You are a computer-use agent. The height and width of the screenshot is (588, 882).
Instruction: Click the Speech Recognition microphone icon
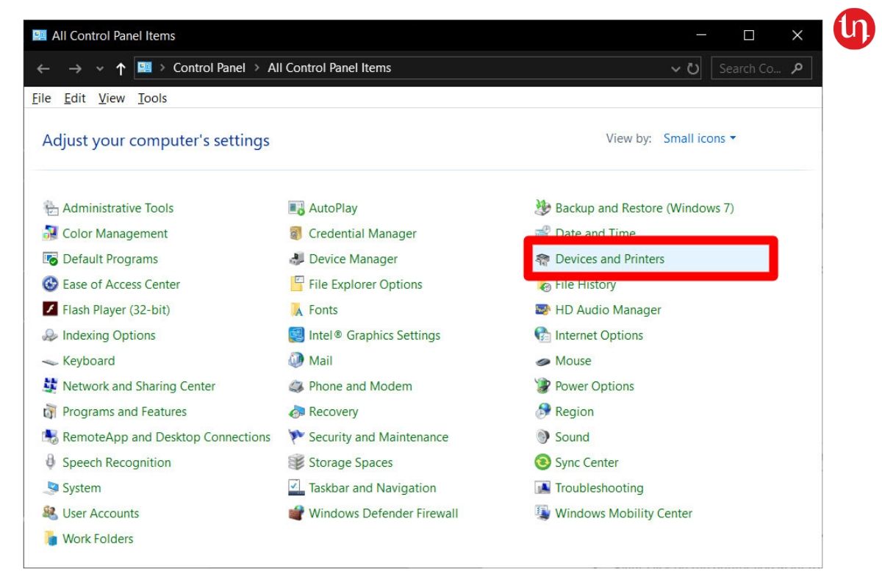pyautogui.click(x=51, y=462)
